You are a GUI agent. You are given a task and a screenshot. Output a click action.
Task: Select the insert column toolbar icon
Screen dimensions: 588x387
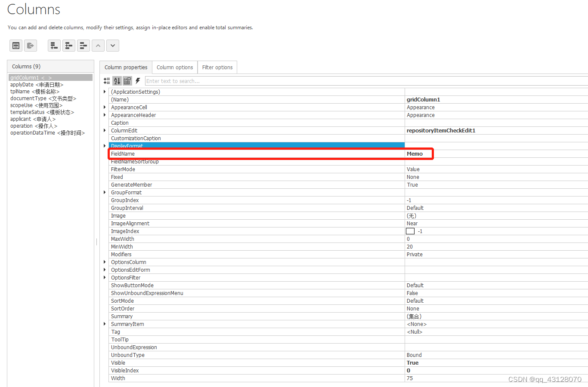tap(68, 45)
